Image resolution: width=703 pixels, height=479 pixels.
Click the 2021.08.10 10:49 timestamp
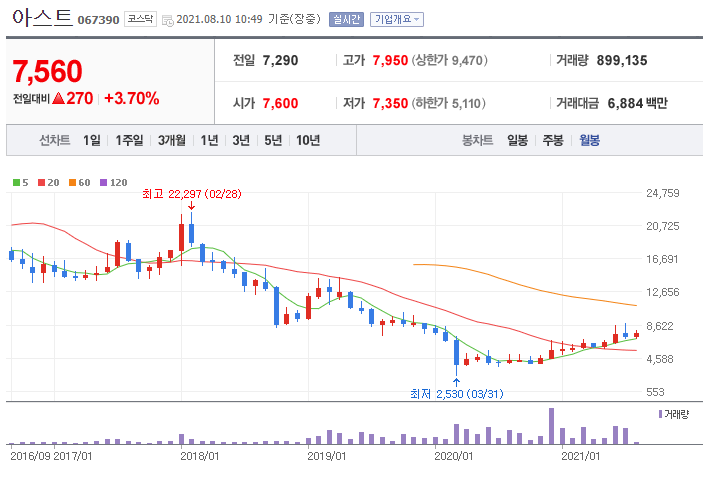click(x=219, y=19)
